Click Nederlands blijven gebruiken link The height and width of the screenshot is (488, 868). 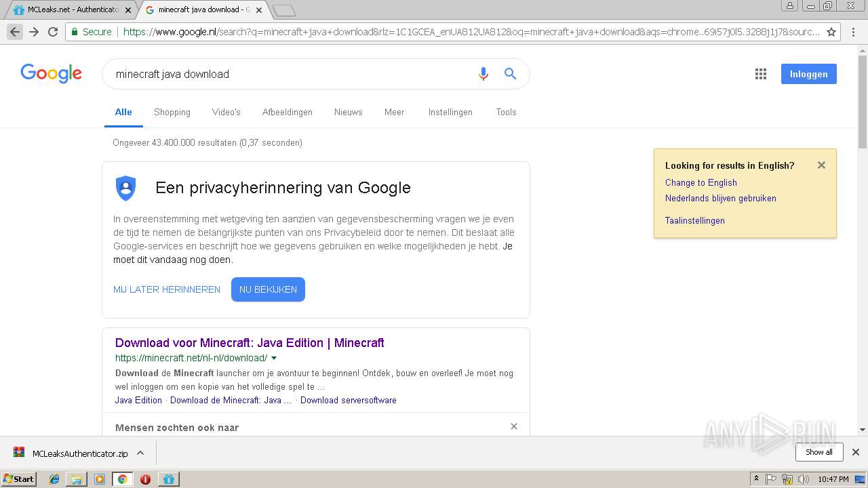(x=720, y=198)
